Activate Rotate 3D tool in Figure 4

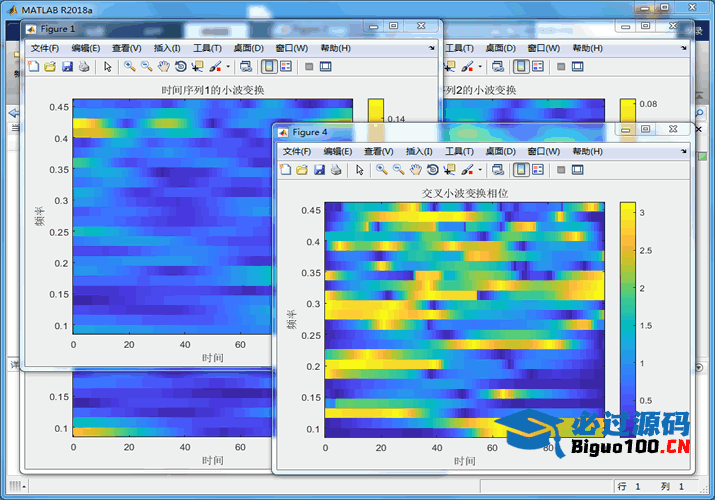(x=432, y=170)
